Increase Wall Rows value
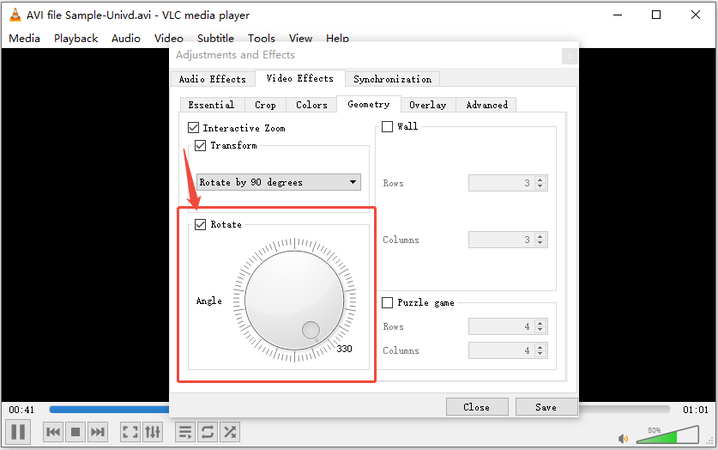 [x=540, y=179]
